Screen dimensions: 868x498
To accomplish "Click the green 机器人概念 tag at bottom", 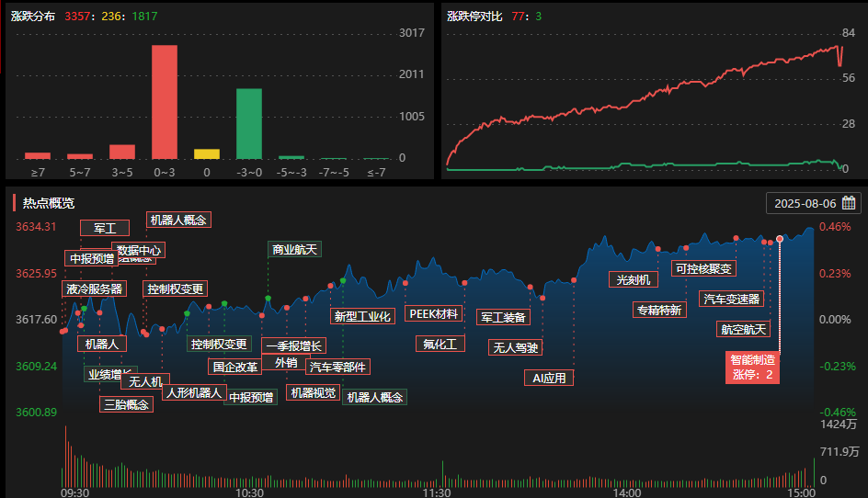I will click(375, 397).
